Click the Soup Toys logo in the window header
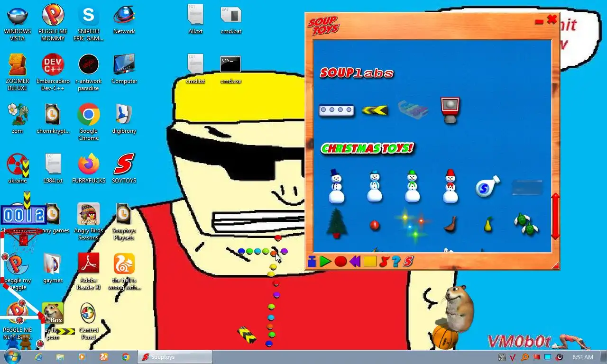The width and height of the screenshot is (607, 364). [323, 25]
